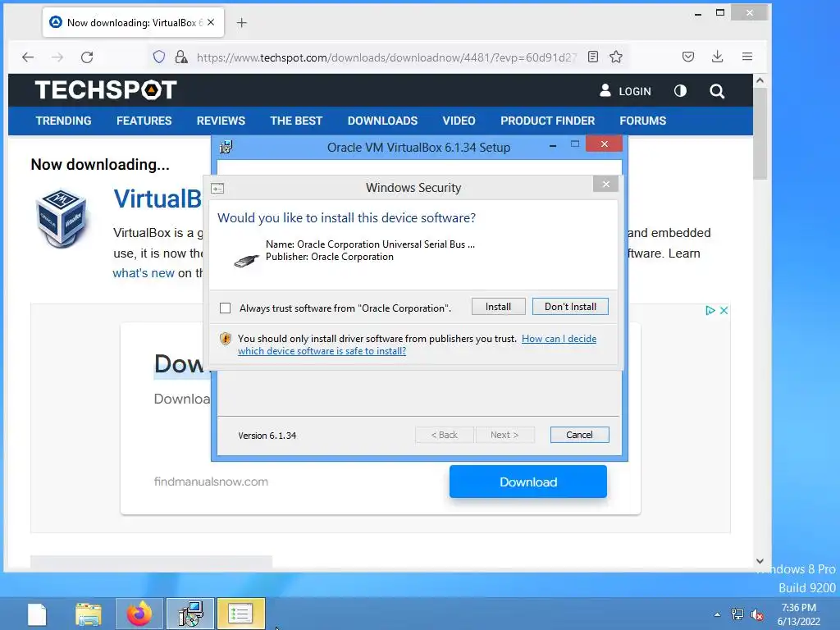Click the VirtualBox cube product icon
The image size is (840, 630).
point(61,218)
